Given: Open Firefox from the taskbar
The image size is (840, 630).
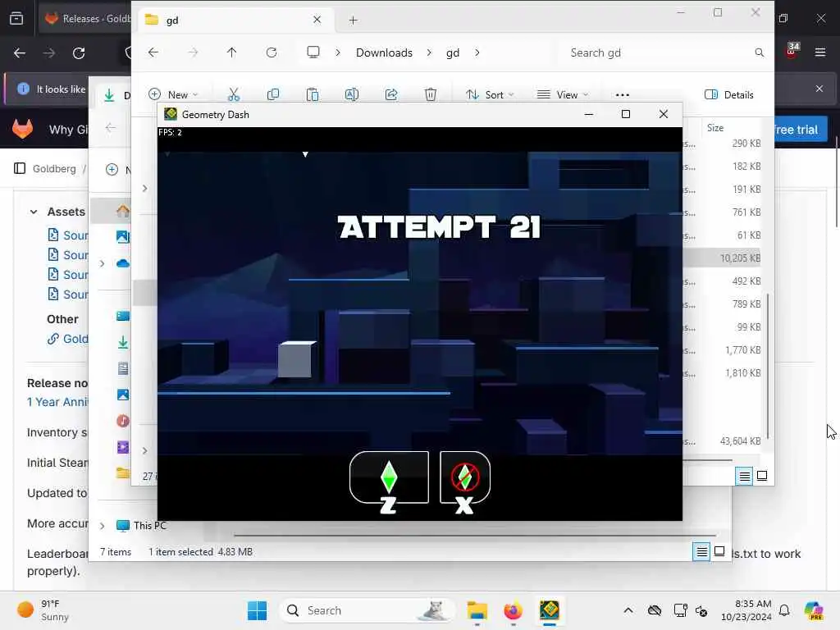Looking at the screenshot, I should pyautogui.click(x=513, y=610).
